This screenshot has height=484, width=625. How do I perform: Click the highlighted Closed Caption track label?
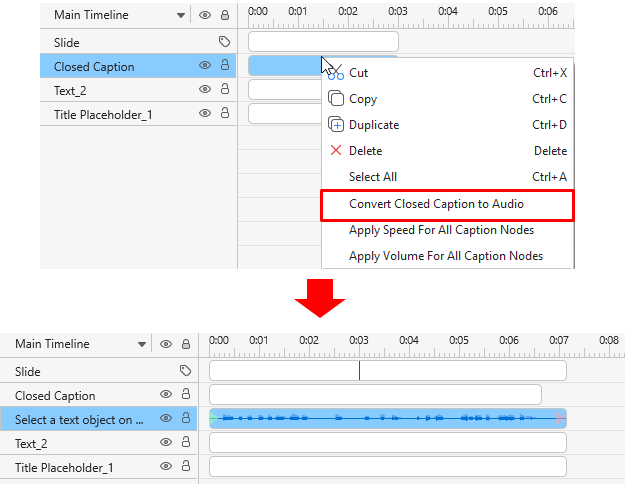[94, 66]
